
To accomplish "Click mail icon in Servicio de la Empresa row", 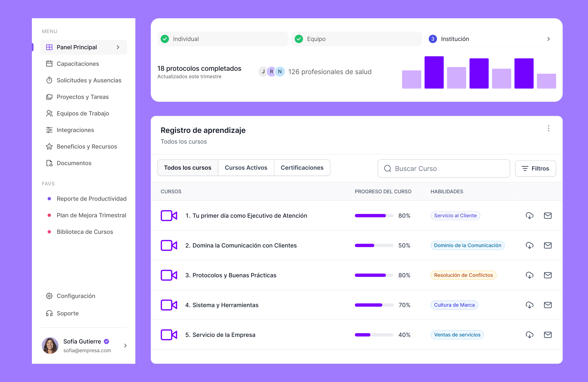I will [548, 335].
